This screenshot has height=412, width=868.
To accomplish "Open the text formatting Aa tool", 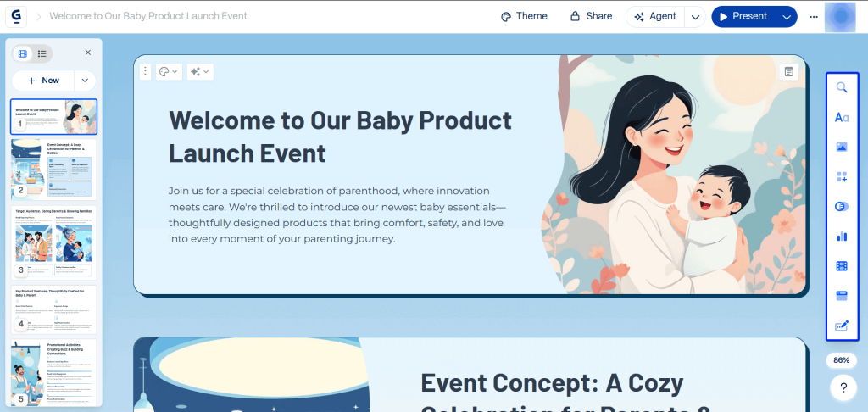I will pos(842,117).
